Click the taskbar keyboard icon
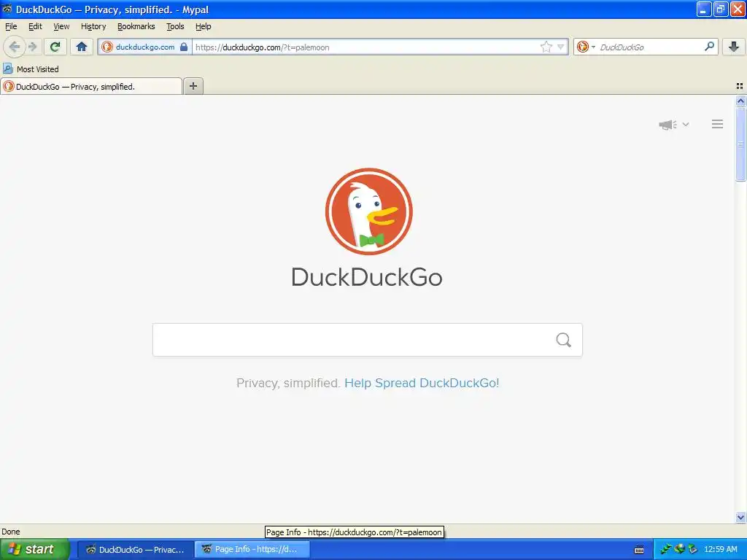The height and width of the screenshot is (560, 747). pos(639,550)
